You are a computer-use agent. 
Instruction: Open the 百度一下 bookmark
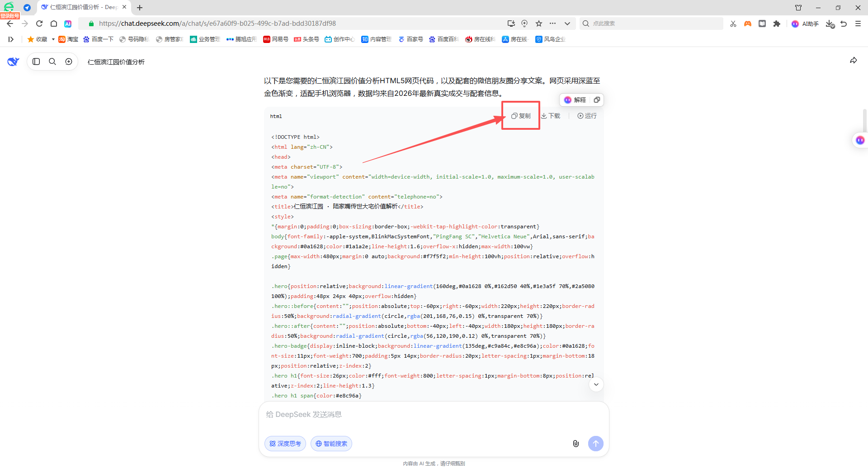click(98, 39)
